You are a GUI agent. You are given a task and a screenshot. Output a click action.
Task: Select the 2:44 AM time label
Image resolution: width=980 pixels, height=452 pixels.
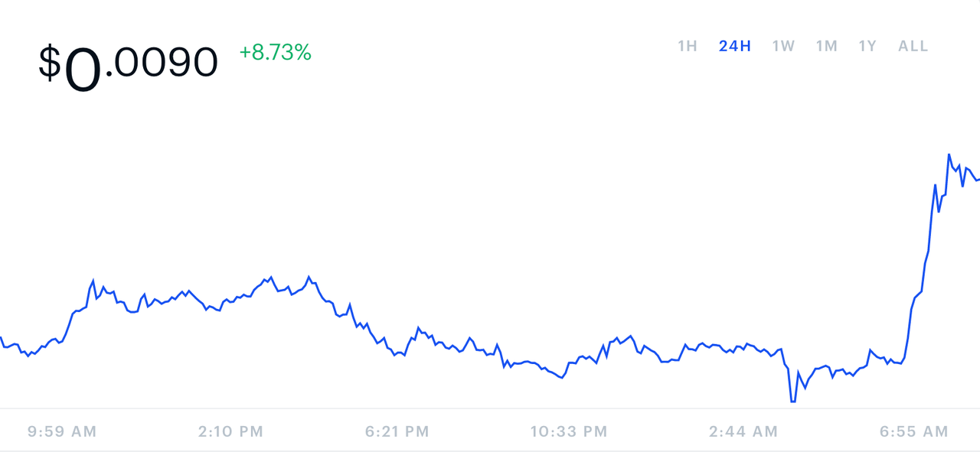click(743, 431)
